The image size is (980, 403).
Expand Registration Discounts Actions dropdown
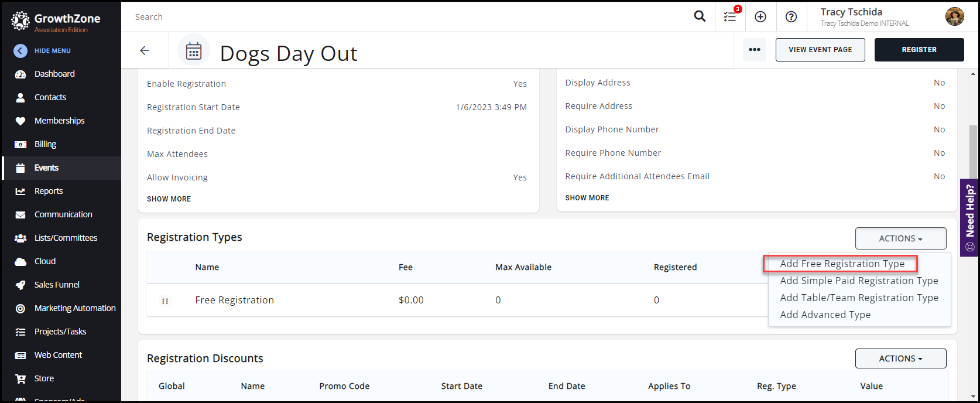(900, 358)
